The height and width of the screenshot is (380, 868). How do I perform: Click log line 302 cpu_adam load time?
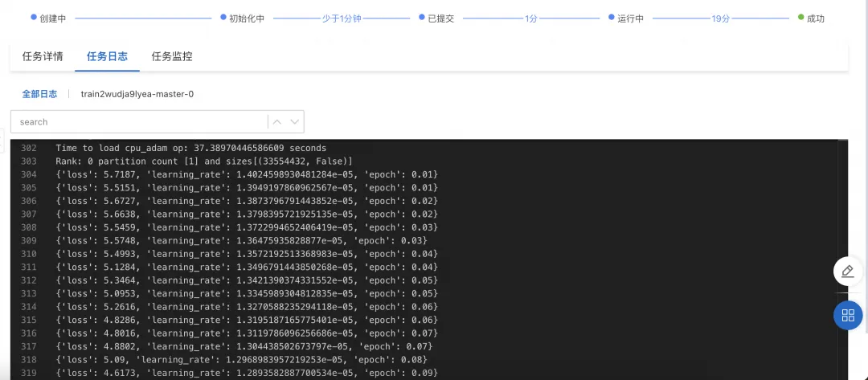(x=191, y=149)
